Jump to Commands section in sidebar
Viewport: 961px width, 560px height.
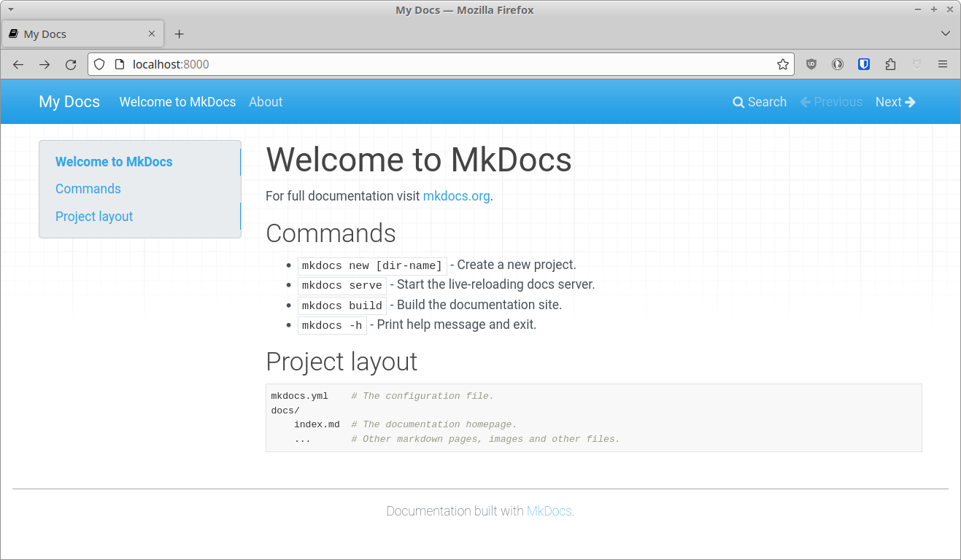[88, 189]
